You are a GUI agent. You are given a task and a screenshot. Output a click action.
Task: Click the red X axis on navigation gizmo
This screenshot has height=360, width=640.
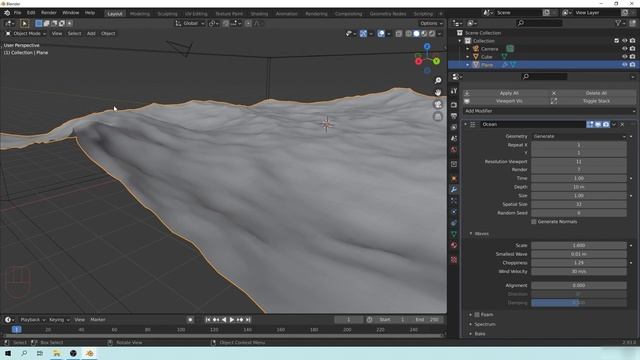click(x=418, y=61)
